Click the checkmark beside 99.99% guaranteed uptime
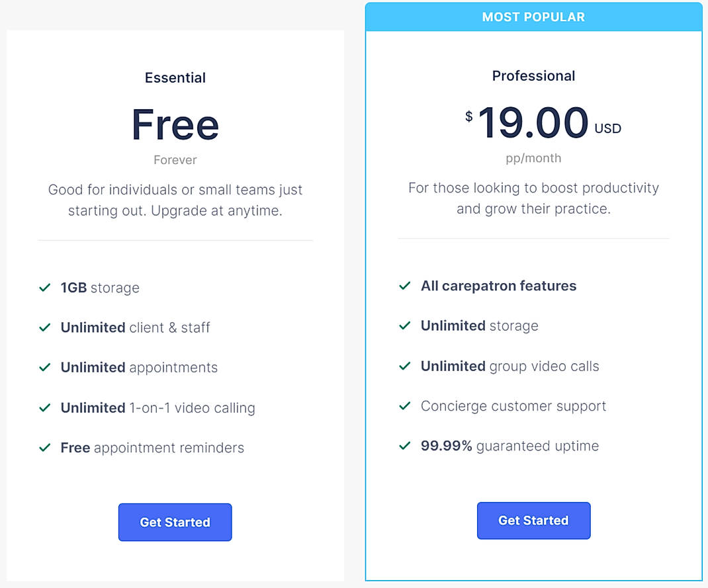The width and height of the screenshot is (708, 588). click(x=404, y=446)
